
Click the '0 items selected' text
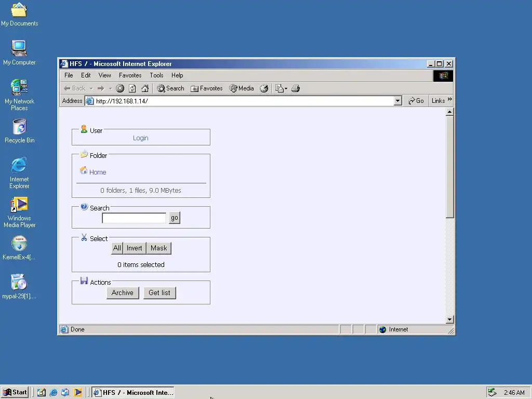tap(141, 264)
